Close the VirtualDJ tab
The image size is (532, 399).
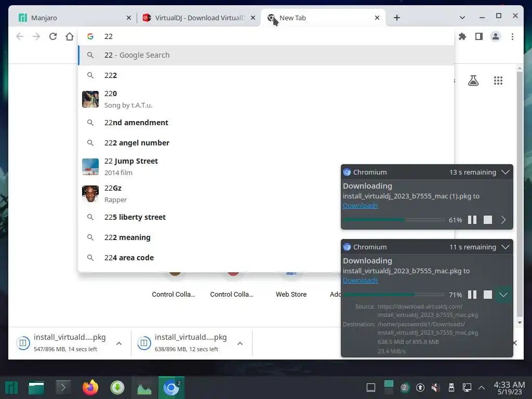(253, 18)
